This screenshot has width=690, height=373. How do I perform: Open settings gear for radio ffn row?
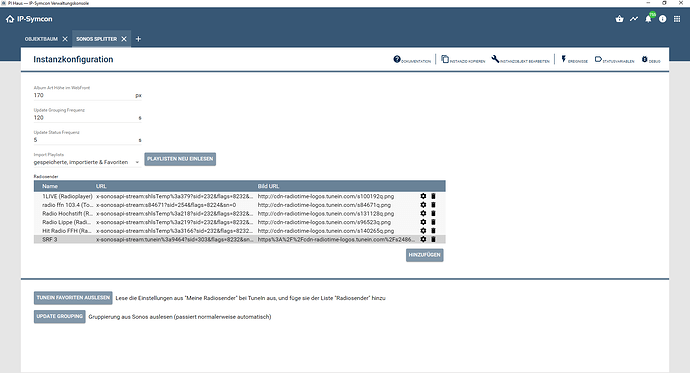423,205
